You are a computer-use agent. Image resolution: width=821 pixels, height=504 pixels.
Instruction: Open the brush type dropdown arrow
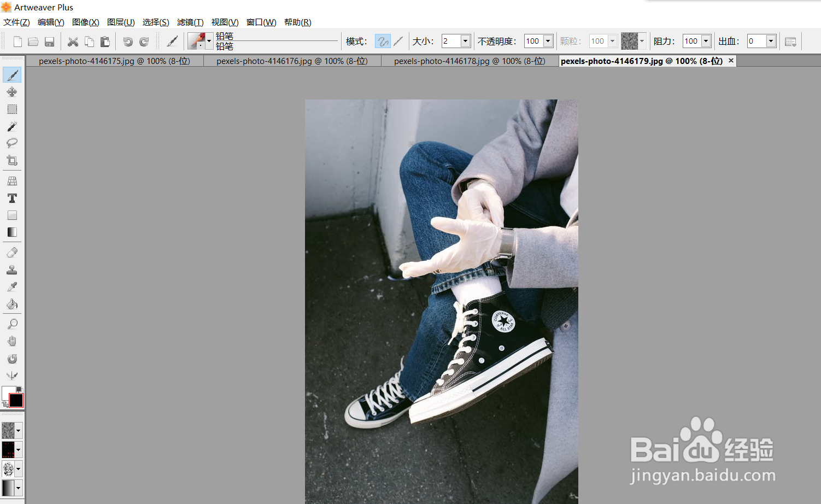(209, 41)
